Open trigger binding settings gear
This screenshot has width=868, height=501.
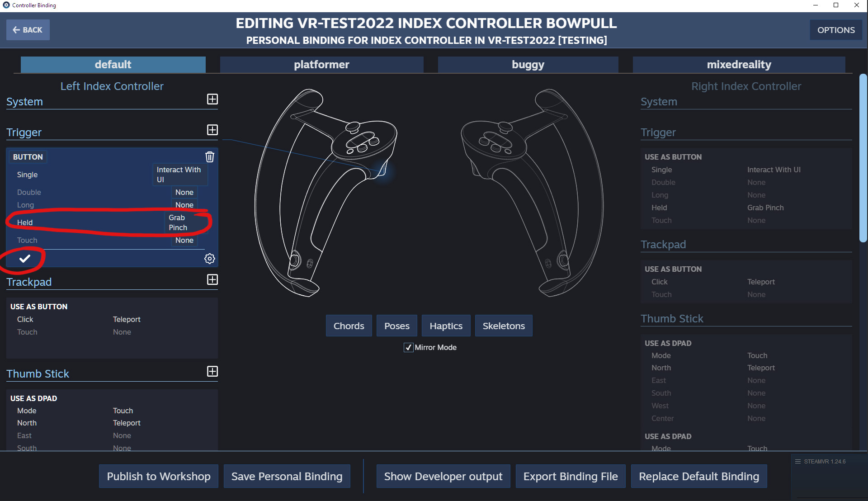(209, 259)
